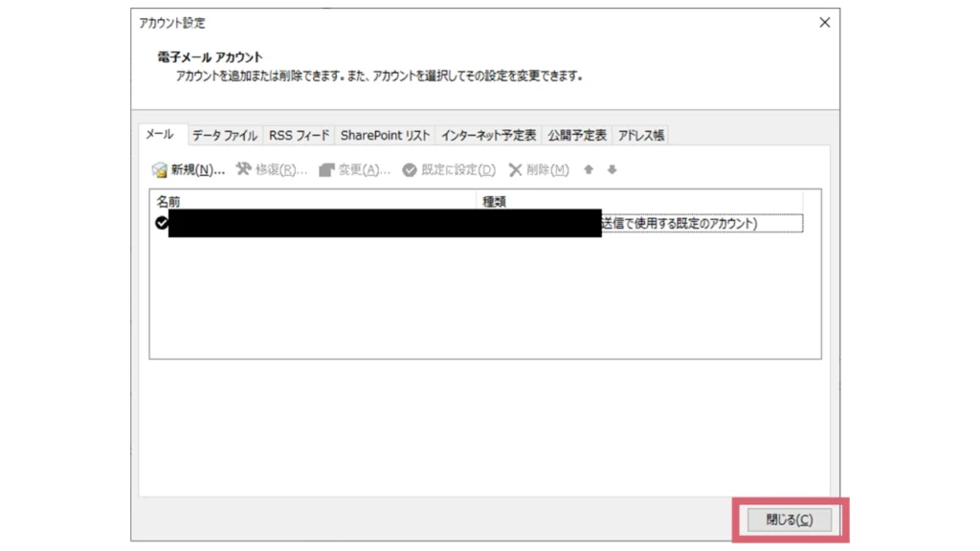Click the New account envelope icon
This screenshot has width=980, height=551.
pos(160,170)
